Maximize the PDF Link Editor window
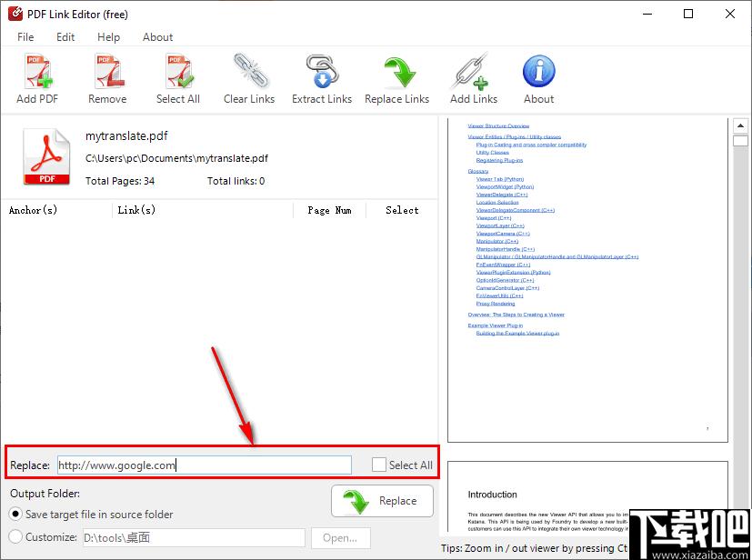The height and width of the screenshot is (560, 752). click(688, 14)
